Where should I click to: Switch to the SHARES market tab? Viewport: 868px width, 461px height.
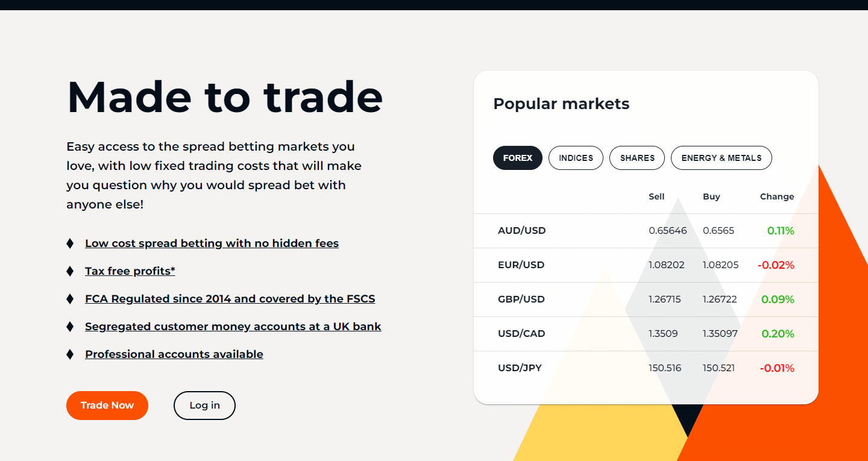point(637,157)
